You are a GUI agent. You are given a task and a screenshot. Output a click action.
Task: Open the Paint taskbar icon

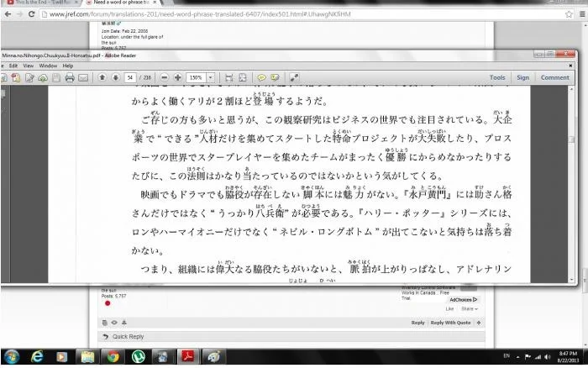click(213, 357)
